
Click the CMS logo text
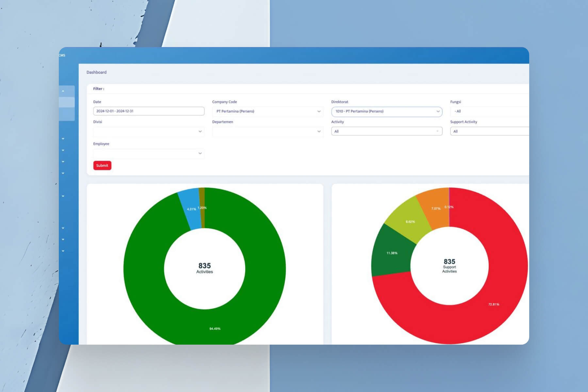(x=62, y=55)
